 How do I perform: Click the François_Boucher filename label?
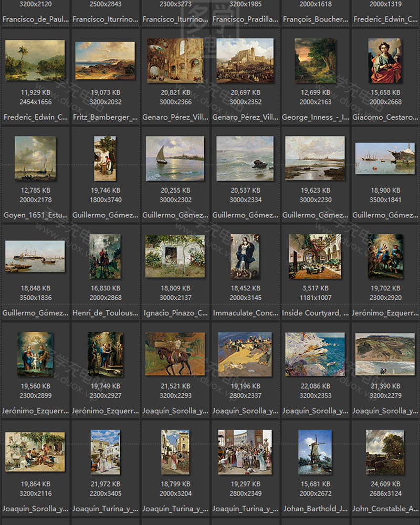coord(315,19)
